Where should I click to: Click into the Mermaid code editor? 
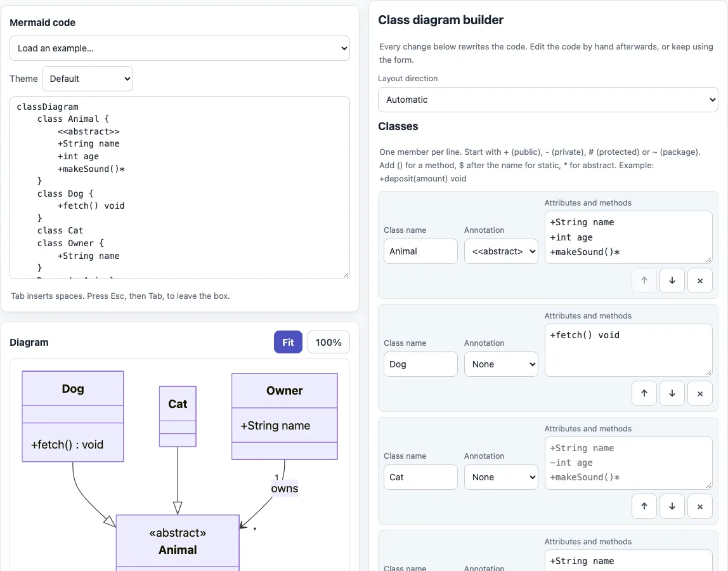(x=179, y=188)
